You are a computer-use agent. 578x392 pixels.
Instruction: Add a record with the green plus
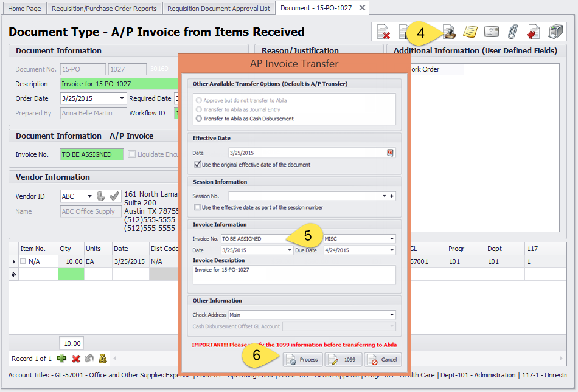(61, 359)
